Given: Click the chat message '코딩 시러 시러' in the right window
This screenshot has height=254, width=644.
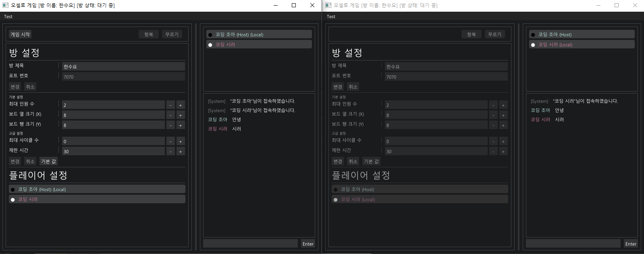Looking at the screenshot, I should pos(547,119).
